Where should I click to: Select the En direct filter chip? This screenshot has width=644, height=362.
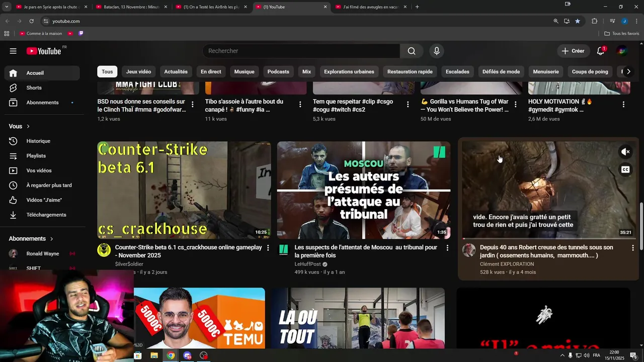pyautogui.click(x=211, y=72)
